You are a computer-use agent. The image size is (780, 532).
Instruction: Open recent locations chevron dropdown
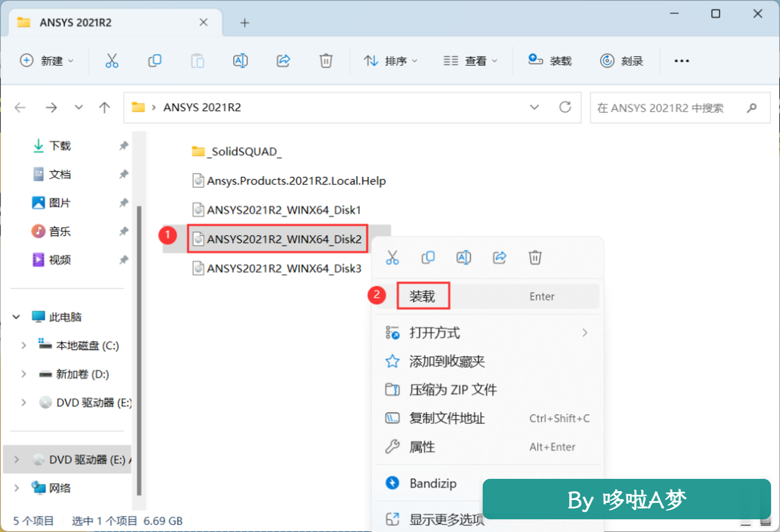[x=79, y=108]
